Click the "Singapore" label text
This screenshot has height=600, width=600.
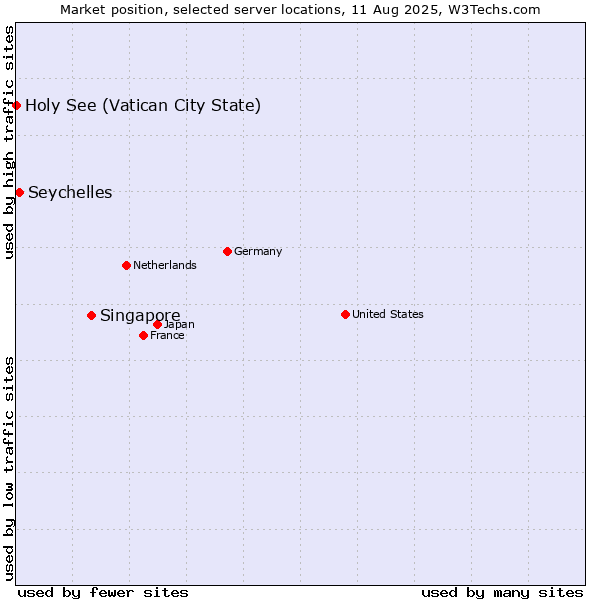[x=140, y=316]
